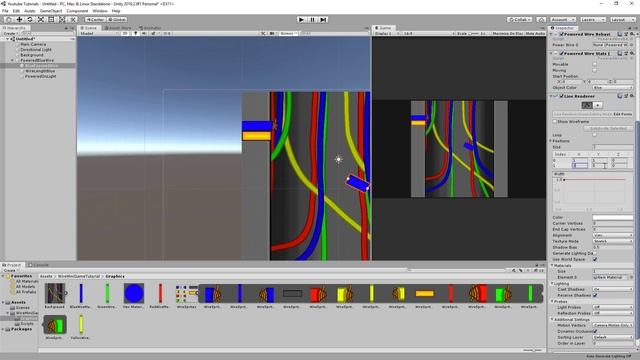
Task: Collapse the Positions foldout
Action: pyautogui.click(x=551, y=141)
